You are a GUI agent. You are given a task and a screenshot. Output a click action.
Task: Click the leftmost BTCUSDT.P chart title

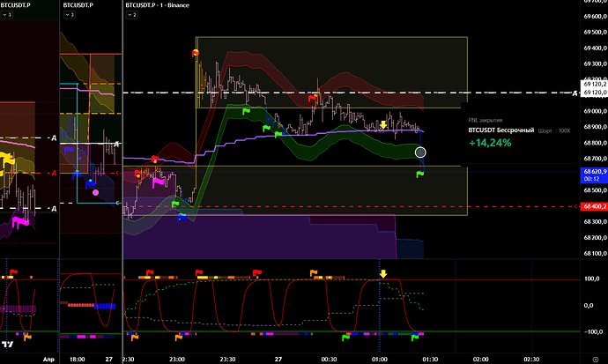click(x=16, y=5)
